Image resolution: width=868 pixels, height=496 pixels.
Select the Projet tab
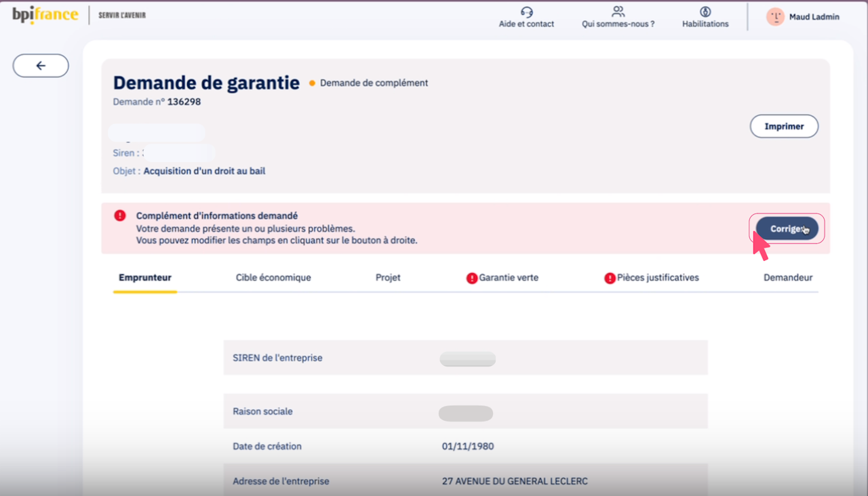(x=388, y=277)
